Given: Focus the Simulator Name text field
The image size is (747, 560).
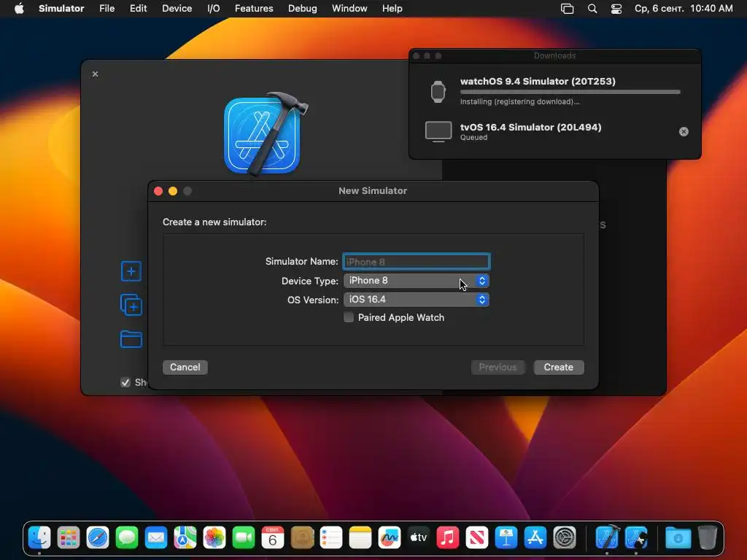Looking at the screenshot, I should pos(417,262).
